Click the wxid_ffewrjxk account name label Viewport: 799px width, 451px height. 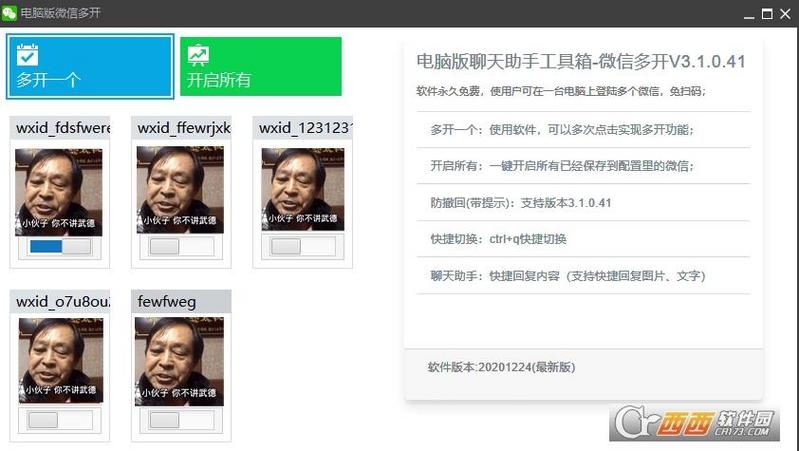tap(184, 127)
